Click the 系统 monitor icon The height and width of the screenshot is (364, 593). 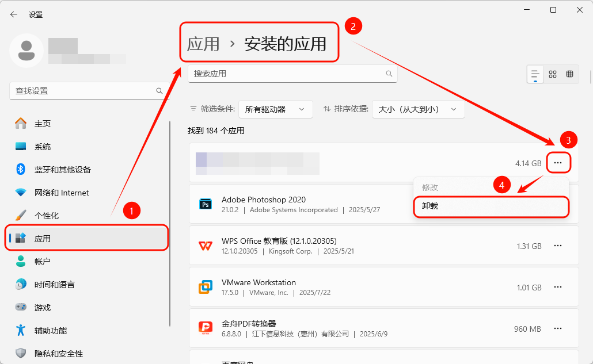pos(21,146)
